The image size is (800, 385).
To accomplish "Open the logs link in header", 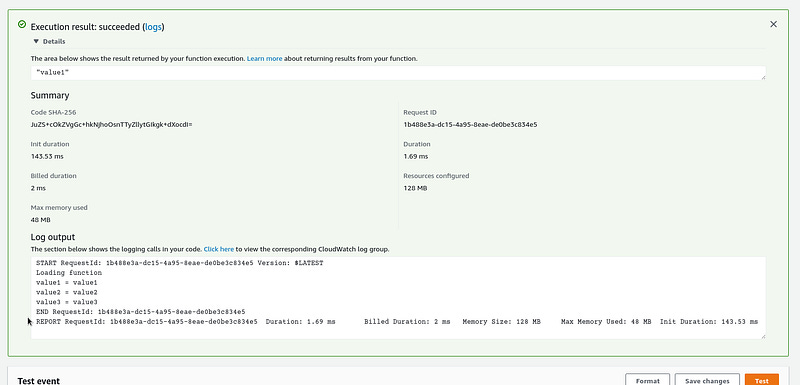I will pos(154,27).
